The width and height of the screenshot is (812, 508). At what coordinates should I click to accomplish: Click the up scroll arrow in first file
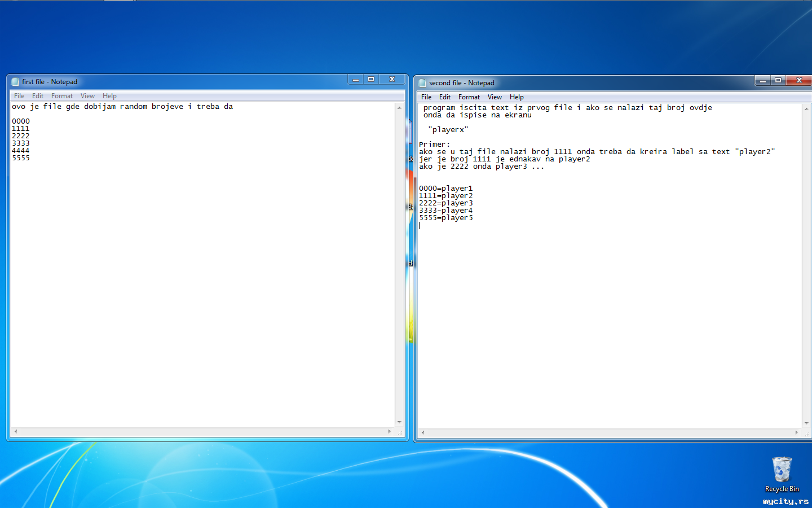(x=399, y=107)
